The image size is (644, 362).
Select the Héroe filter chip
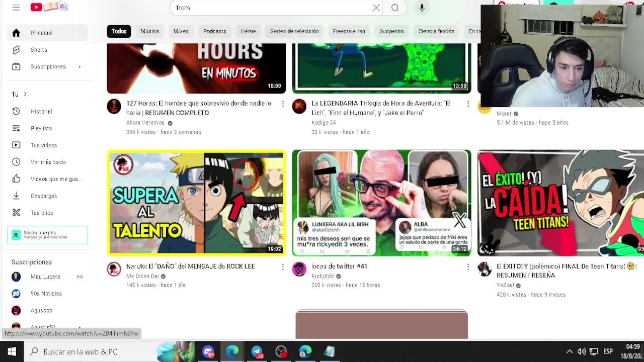pos(248,31)
